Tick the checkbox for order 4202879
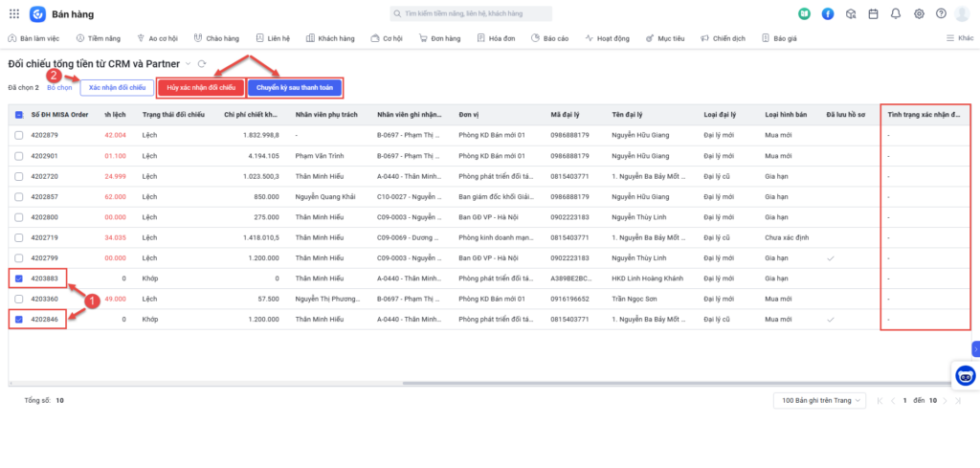 (x=19, y=135)
